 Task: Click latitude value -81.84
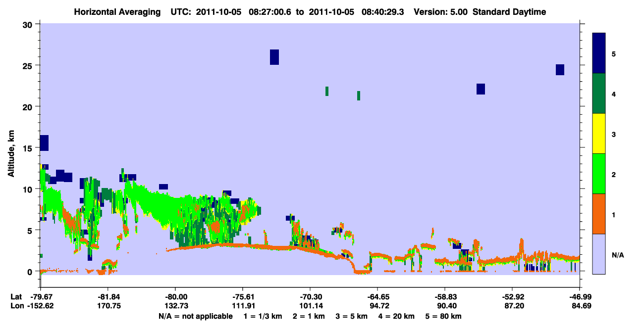[108, 297]
